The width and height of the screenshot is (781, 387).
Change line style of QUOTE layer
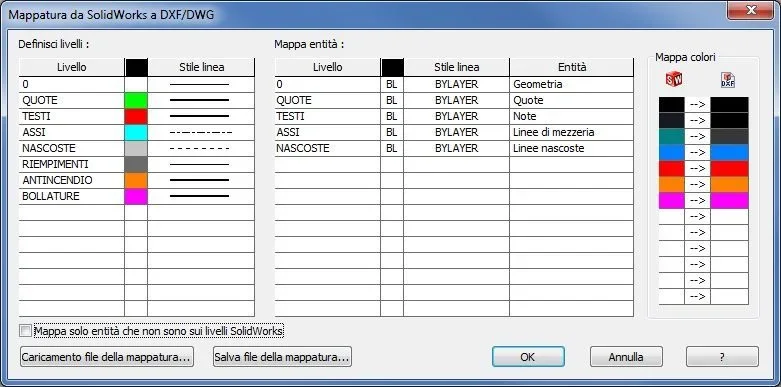coord(201,100)
